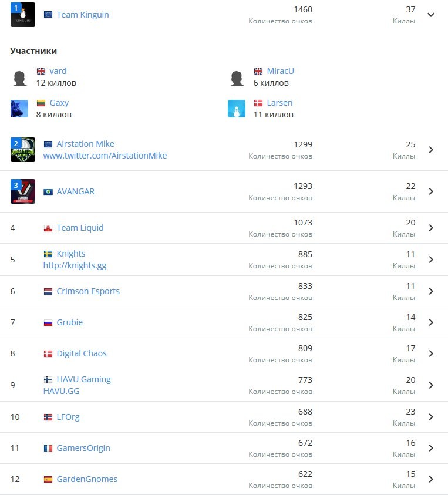Expand the HAVU Gaming row arrow
The width and height of the screenshot is (448, 495).
tap(431, 385)
